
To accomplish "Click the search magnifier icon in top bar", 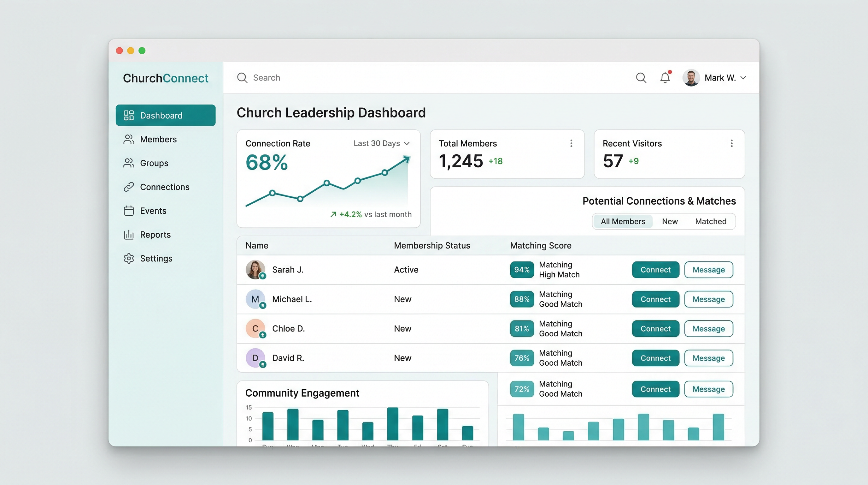I will coord(641,77).
